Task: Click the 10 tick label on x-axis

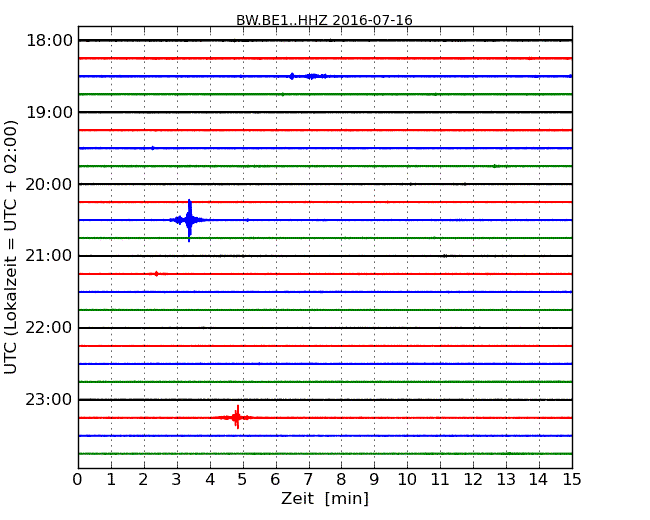Action: (x=407, y=480)
